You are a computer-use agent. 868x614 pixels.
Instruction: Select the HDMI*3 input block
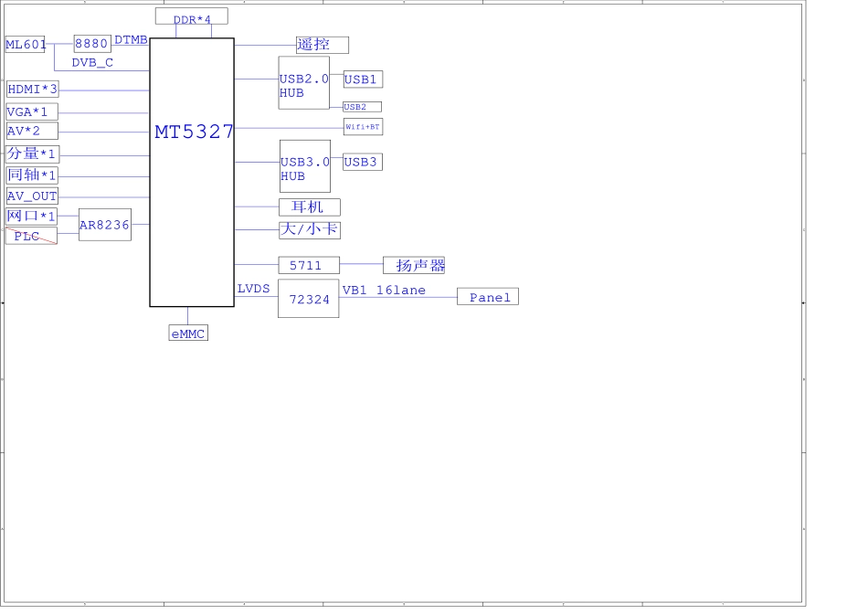(32, 90)
